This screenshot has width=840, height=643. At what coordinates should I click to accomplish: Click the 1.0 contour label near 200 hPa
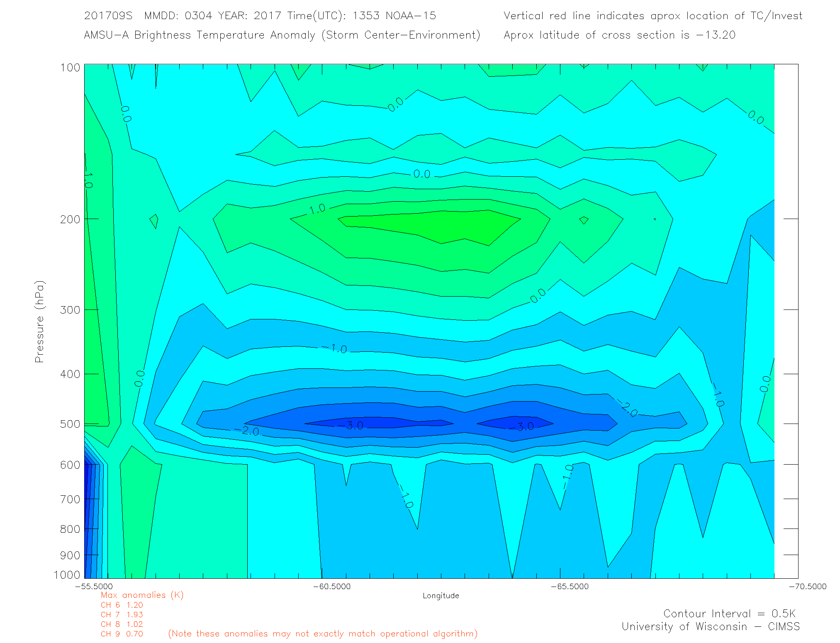coord(317,209)
